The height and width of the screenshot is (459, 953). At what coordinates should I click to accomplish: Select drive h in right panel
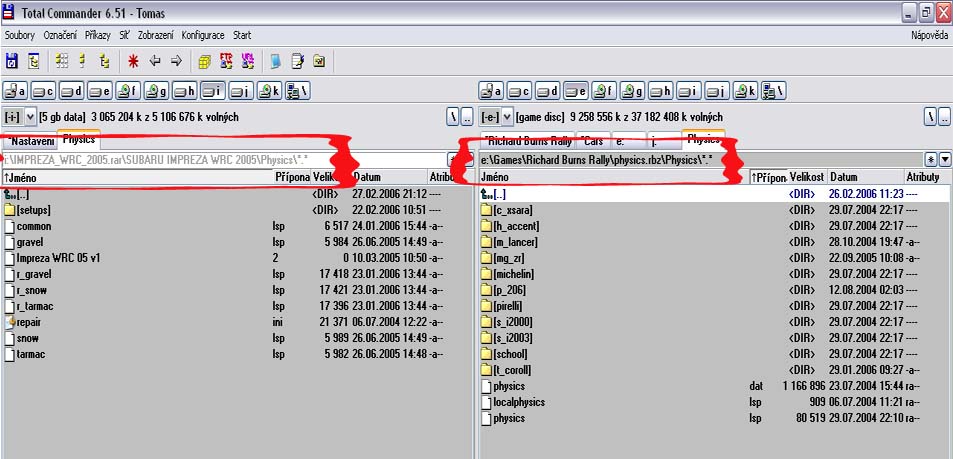coord(661,91)
